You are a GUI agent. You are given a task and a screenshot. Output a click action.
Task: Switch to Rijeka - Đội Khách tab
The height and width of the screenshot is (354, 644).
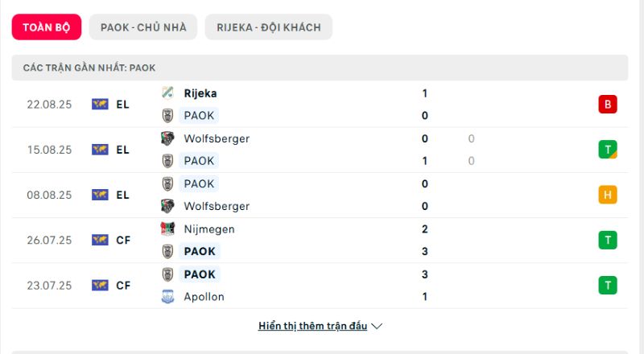tap(269, 27)
